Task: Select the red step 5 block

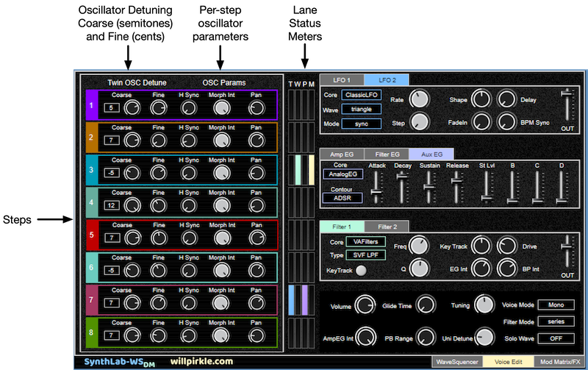Action: point(91,235)
